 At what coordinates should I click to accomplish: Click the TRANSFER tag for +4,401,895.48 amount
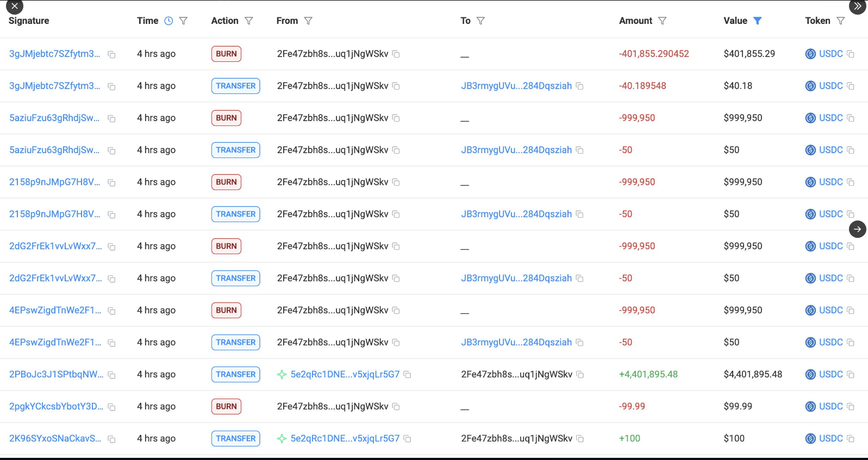point(235,374)
